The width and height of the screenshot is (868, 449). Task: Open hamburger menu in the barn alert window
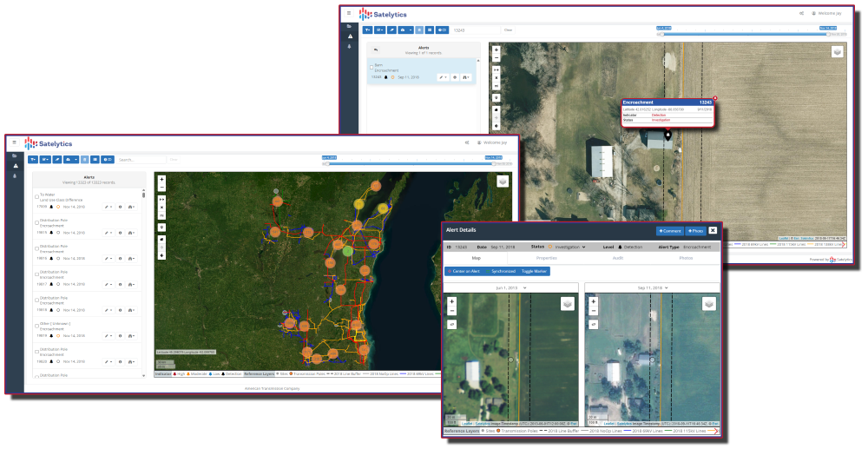tap(349, 13)
